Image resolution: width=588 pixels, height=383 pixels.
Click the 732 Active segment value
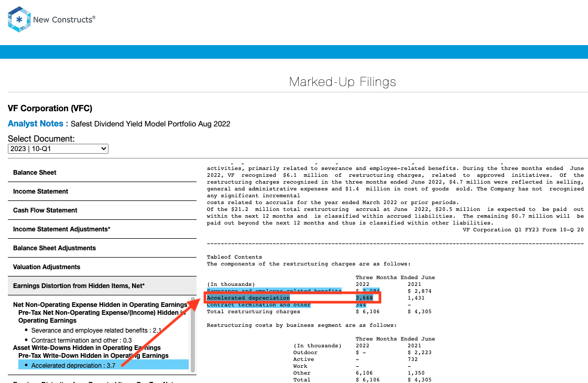click(x=413, y=359)
